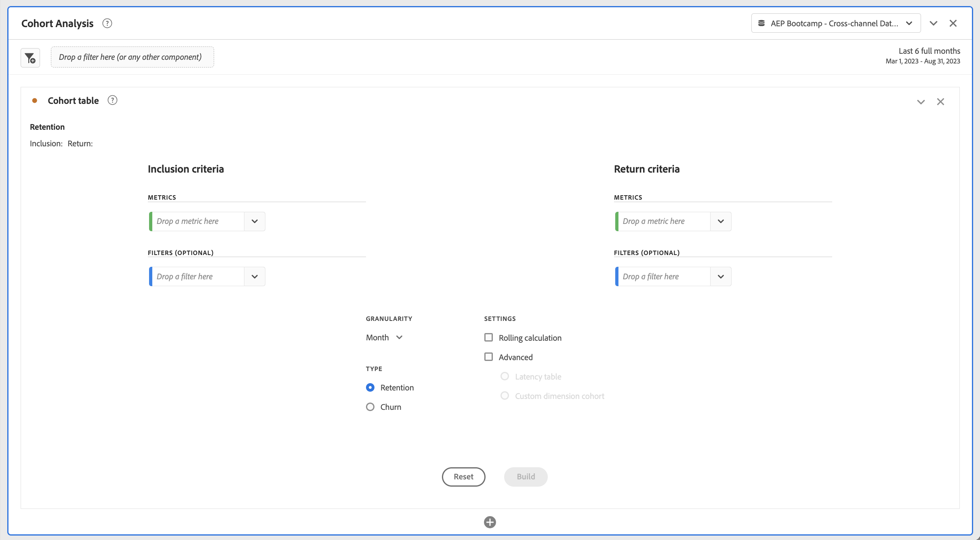Open the Cohort table help icon
980x540 pixels.
click(x=112, y=100)
